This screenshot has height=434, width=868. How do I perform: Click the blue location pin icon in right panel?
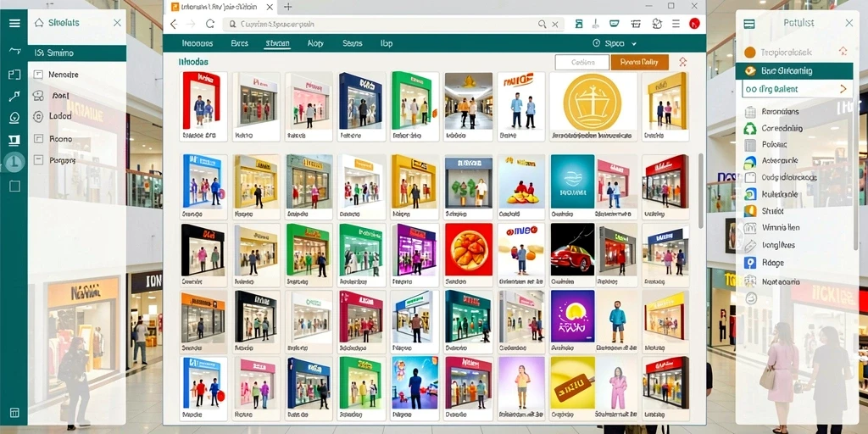click(750, 263)
